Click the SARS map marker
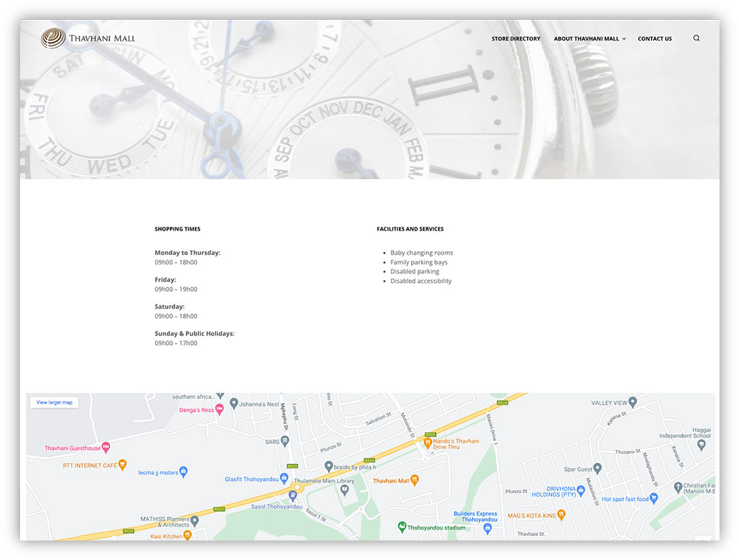Screen dimensions: 739x560 [285, 440]
